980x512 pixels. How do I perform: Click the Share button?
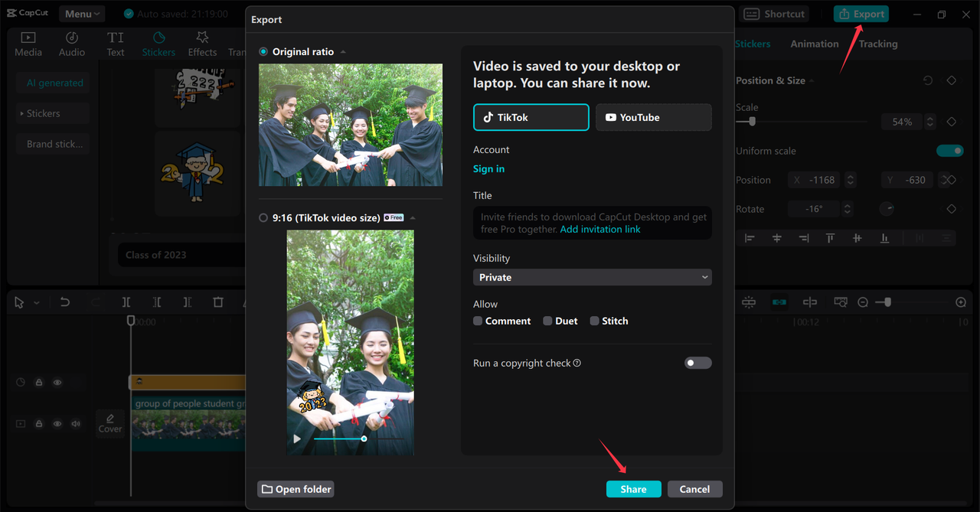[x=633, y=489]
